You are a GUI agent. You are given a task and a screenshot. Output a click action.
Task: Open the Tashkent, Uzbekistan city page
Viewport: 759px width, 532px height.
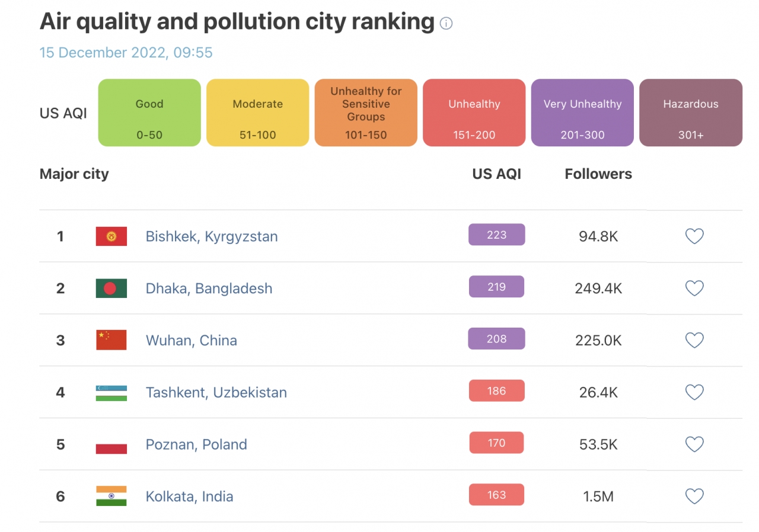coord(216,392)
